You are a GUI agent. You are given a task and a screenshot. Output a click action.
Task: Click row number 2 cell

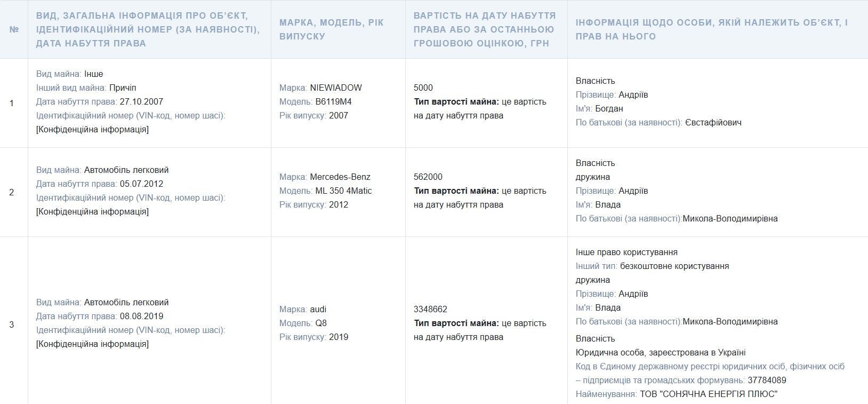pyautogui.click(x=12, y=192)
